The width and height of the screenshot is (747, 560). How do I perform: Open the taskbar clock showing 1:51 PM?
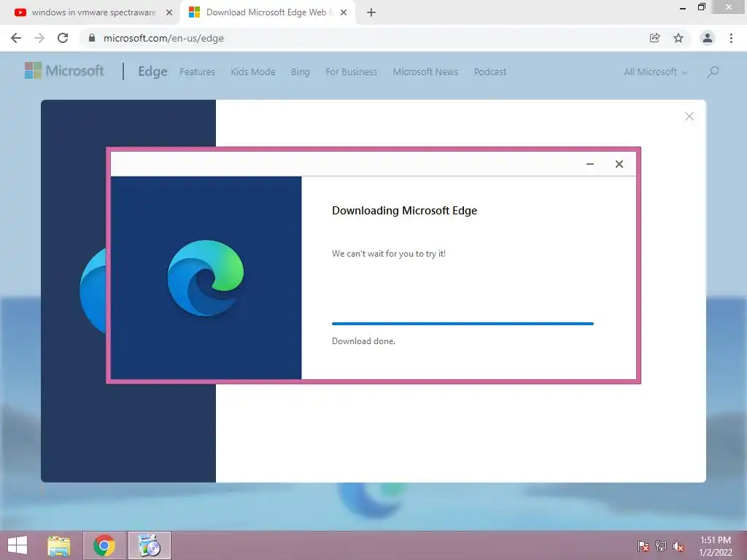(716, 546)
